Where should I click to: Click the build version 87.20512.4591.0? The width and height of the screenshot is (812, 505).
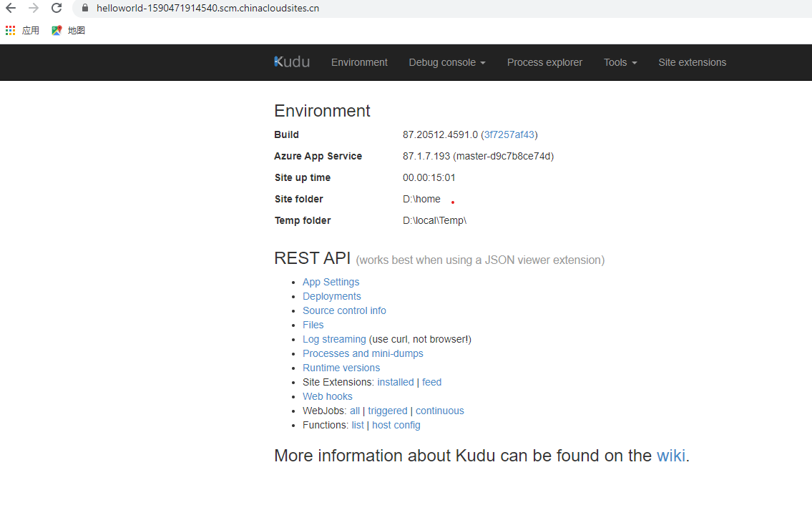pyautogui.click(x=440, y=134)
